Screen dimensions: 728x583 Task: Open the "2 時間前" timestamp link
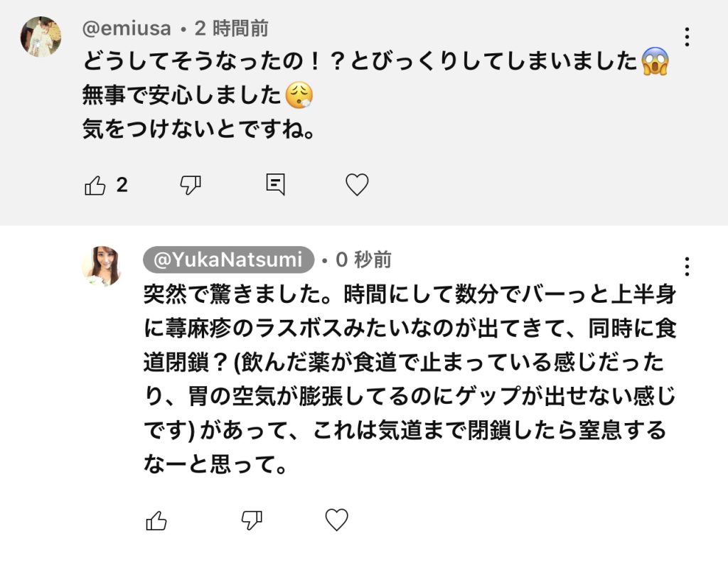tap(231, 28)
